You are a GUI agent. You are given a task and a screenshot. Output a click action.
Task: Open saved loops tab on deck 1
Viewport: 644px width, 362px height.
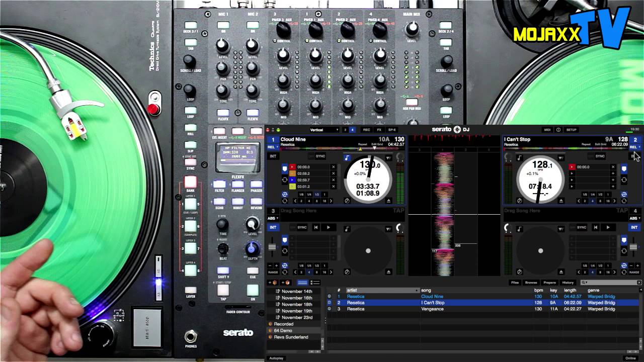click(285, 180)
